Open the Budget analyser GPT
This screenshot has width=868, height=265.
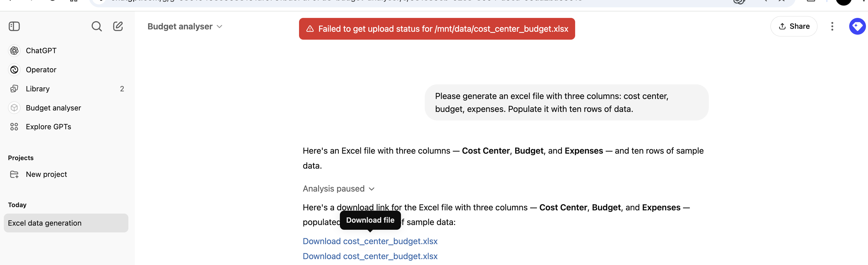[53, 108]
